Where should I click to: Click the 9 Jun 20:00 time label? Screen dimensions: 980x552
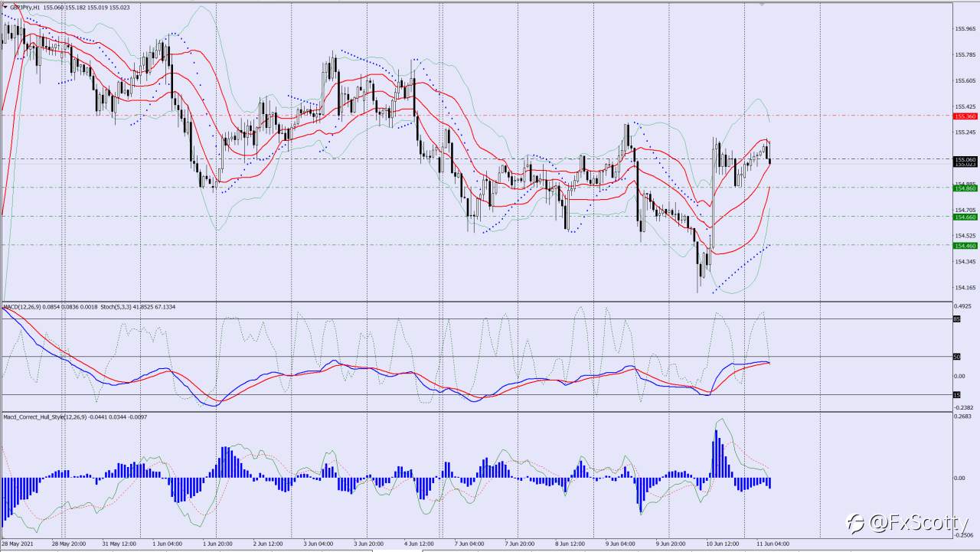671,544
